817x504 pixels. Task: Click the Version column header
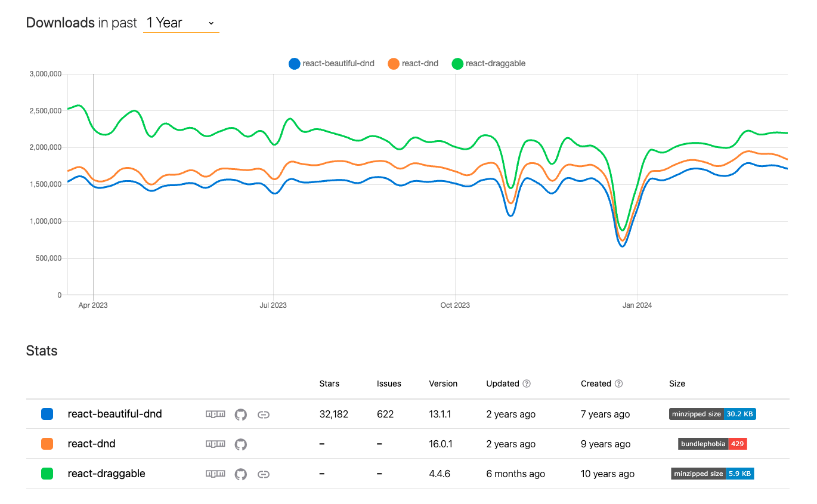(x=443, y=384)
